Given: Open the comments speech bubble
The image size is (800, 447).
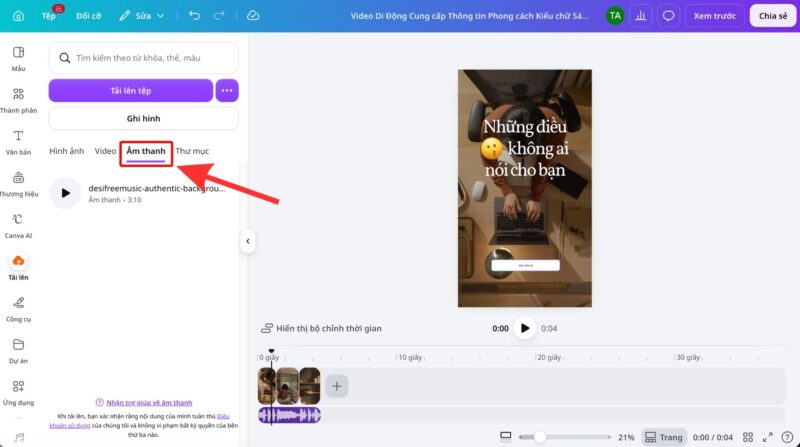Looking at the screenshot, I should point(668,16).
